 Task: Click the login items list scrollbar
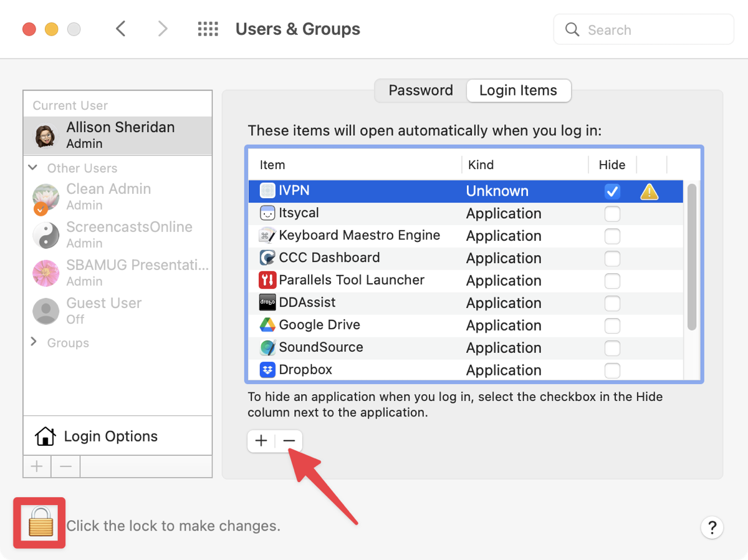(x=691, y=257)
